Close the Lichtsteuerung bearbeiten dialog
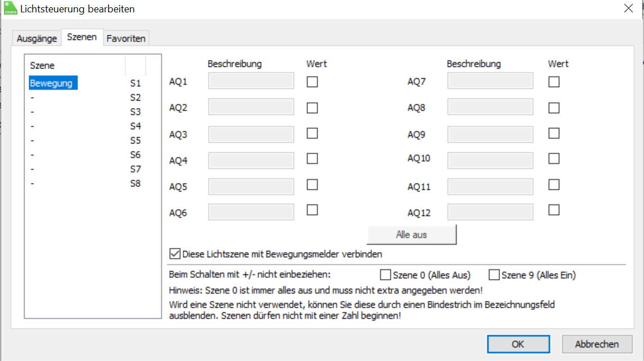 pos(628,8)
